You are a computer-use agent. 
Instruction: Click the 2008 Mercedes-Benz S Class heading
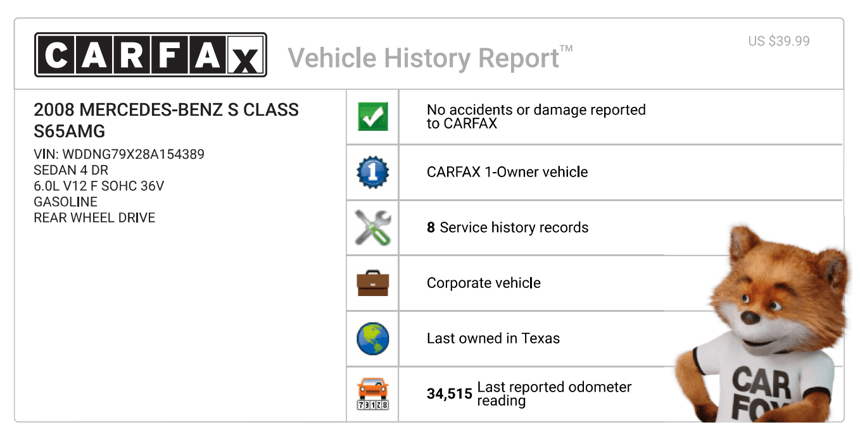pyautogui.click(x=166, y=120)
